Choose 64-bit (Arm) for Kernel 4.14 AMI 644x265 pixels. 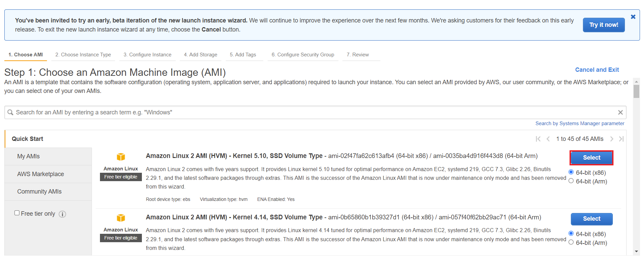point(571,242)
